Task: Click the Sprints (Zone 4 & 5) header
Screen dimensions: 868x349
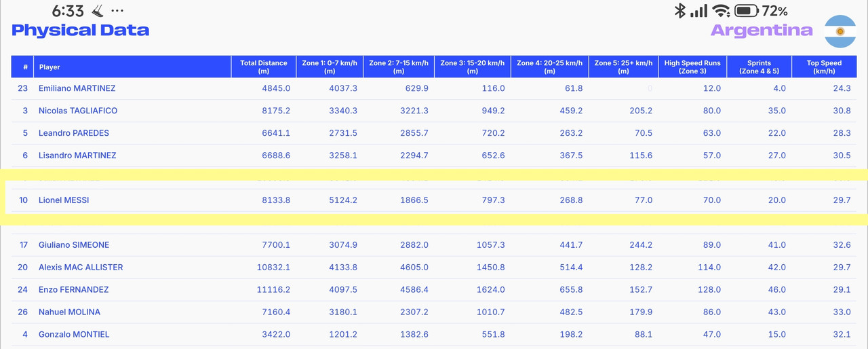Action: click(759, 67)
